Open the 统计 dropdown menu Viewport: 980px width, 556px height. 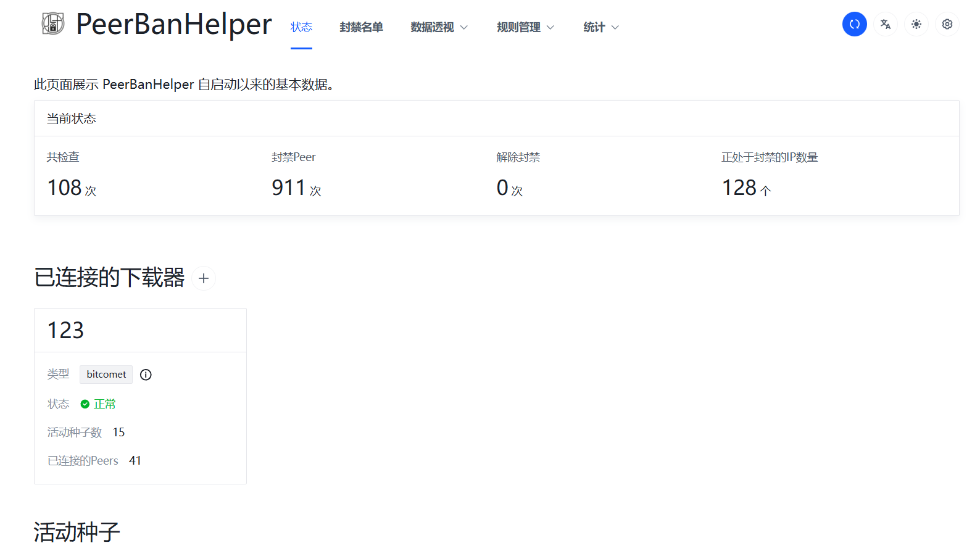(600, 27)
